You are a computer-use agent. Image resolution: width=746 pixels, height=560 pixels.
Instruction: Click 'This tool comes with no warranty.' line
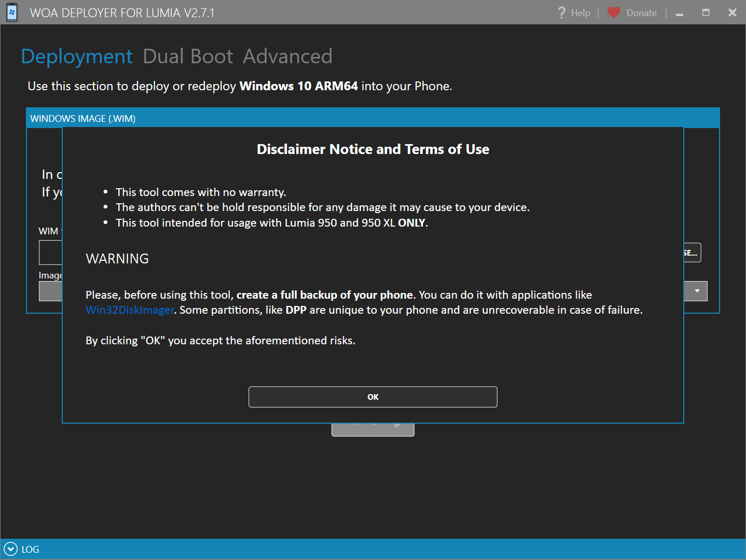click(201, 192)
